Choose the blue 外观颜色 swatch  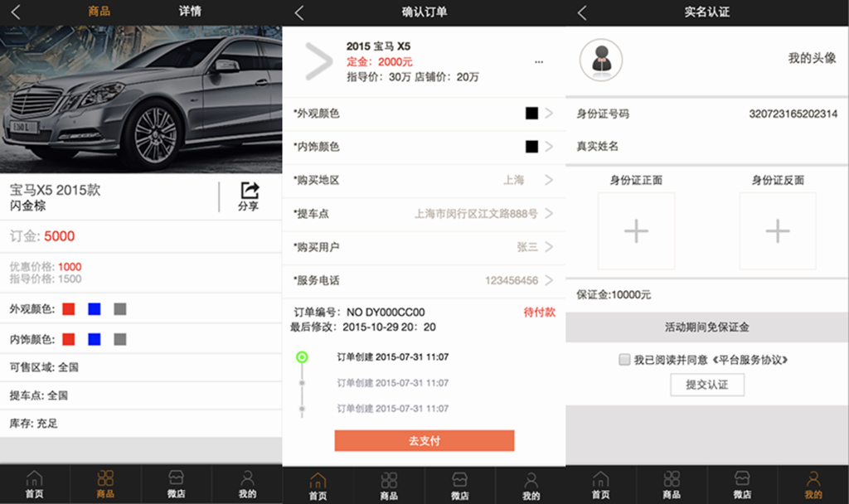point(95,309)
